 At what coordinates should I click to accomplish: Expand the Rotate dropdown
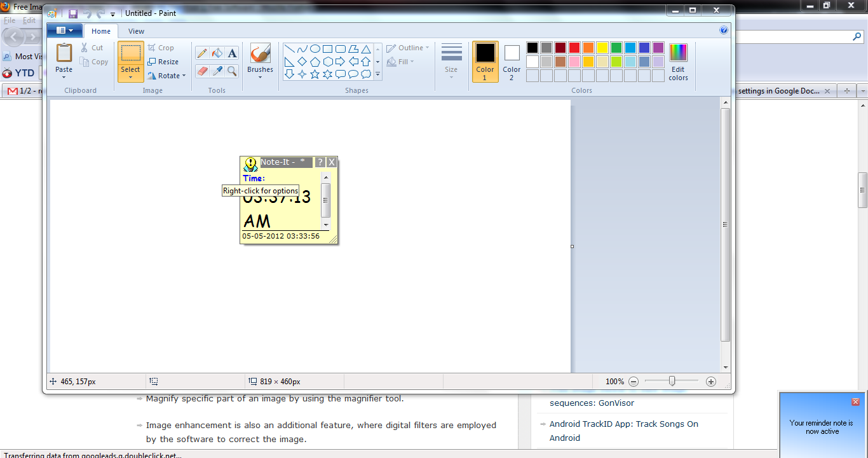pyautogui.click(x=167, y=76)
